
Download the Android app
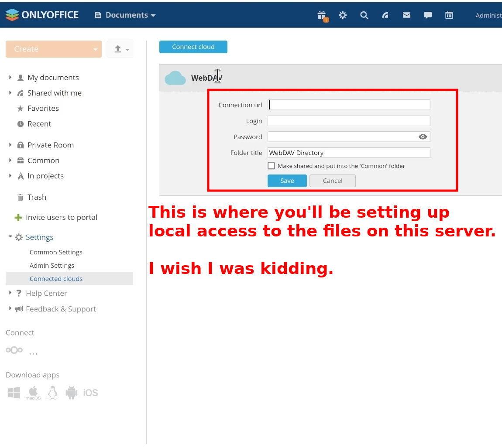[x=72, y=393]
